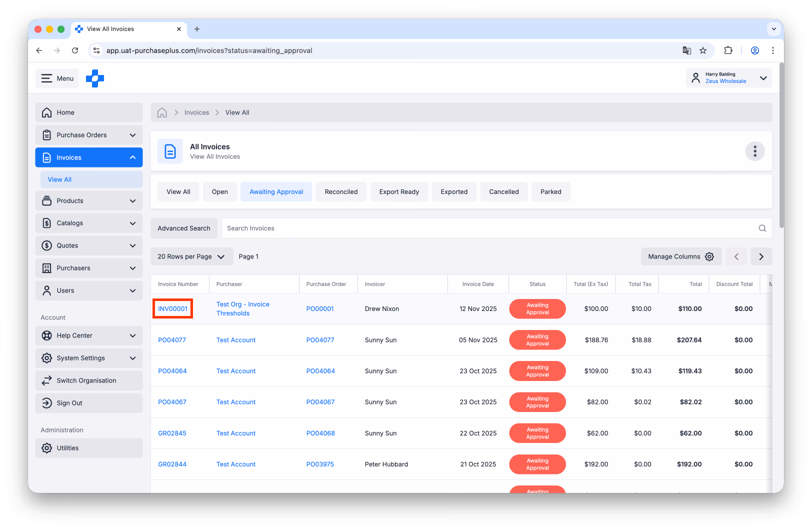This screenshot has width=812, height=530.
Task: Open the hamburger Menu button
Action: [57, 78]
